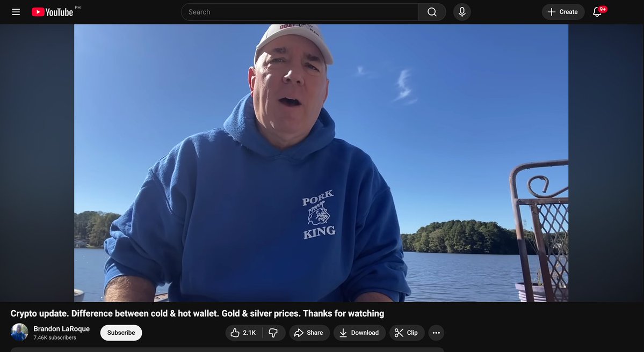
Task: Dislike the video with thumbs down
Action: 273,333
